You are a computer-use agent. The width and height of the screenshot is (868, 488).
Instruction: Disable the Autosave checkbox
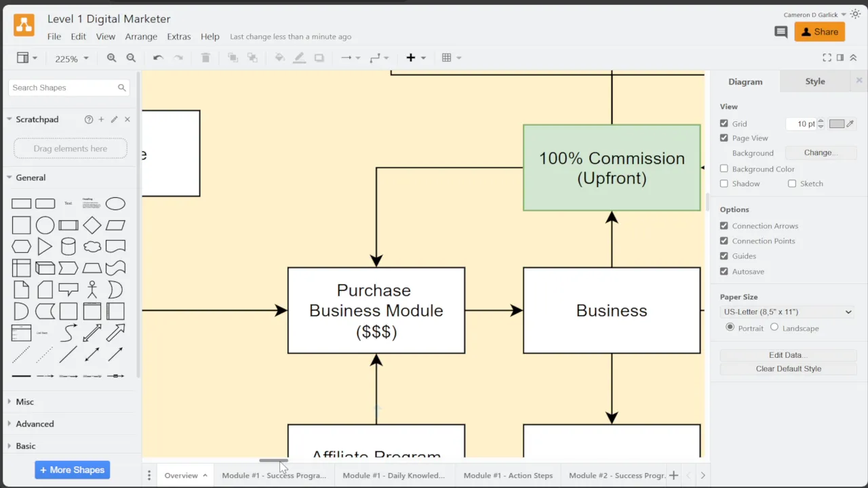point(724,271)
